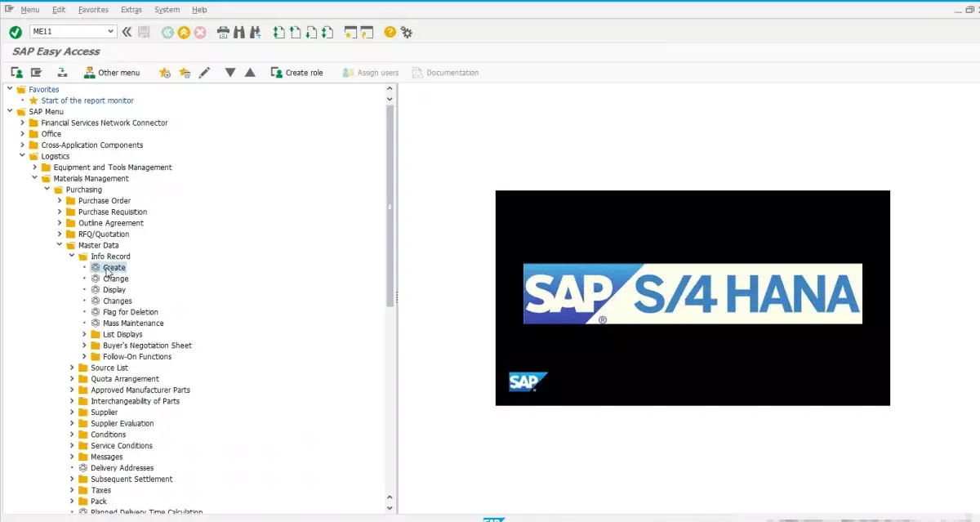Click the green Enter checkmark icon
This screenshot has width=980, height=522.
[x=15, y=32]
